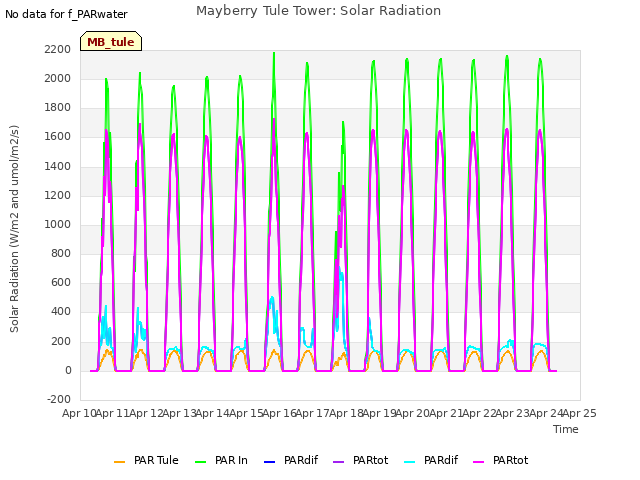Select the 'PAR In' legend label
Screen dimensions: 640x480
231,460
